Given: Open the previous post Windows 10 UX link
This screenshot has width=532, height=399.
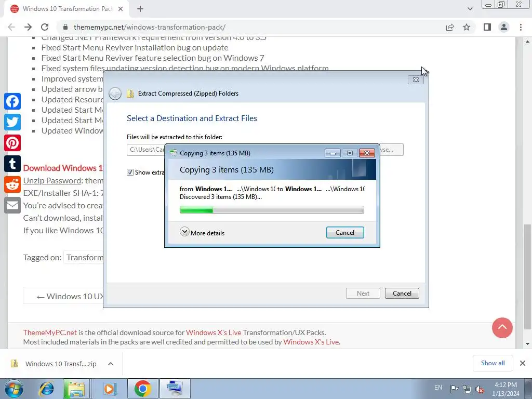Looking at the screenshot, I should tap(70, 296).
